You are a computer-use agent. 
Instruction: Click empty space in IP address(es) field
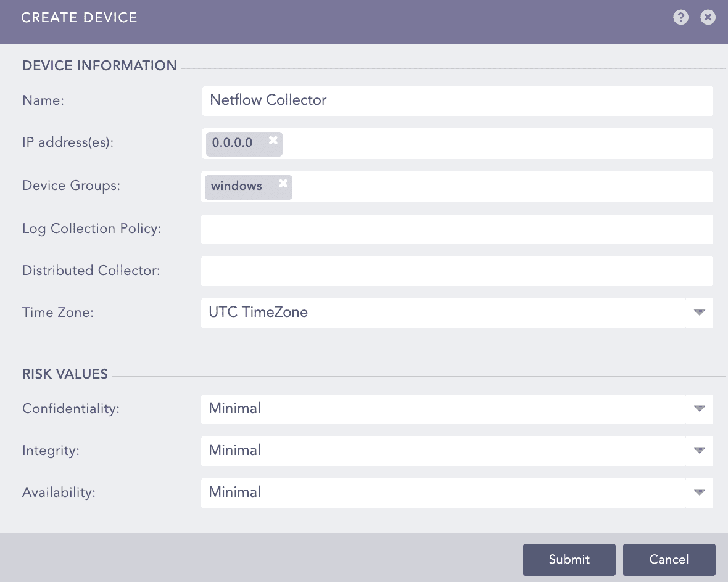click(494, 143)
